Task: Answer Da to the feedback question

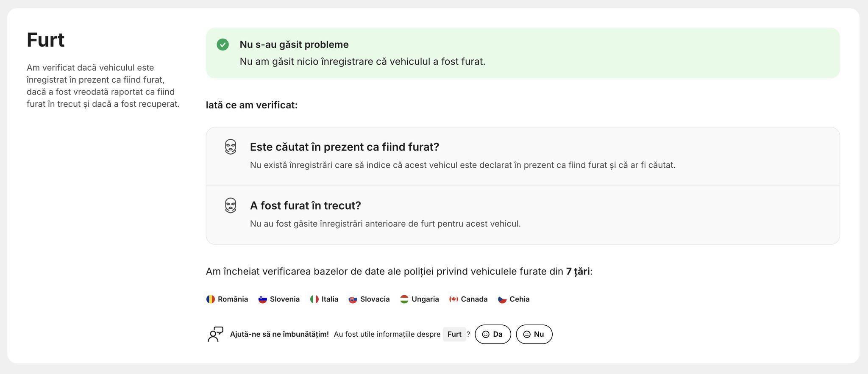Action: [493, 334]
